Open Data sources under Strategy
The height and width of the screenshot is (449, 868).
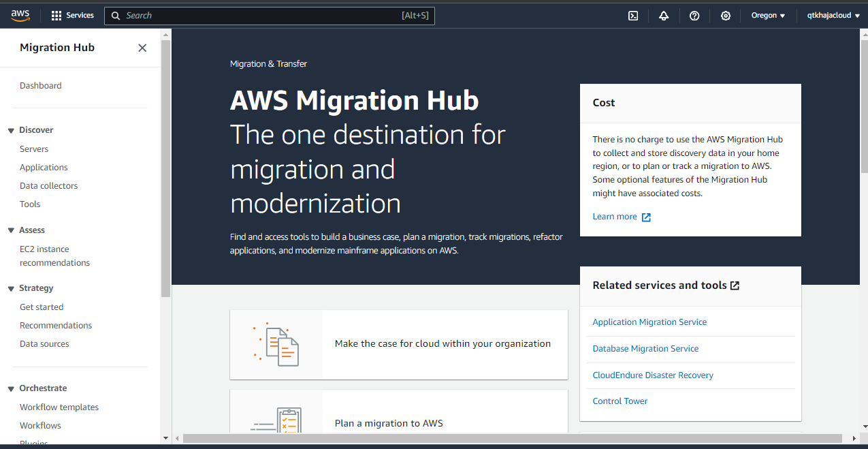click(44, 344)
